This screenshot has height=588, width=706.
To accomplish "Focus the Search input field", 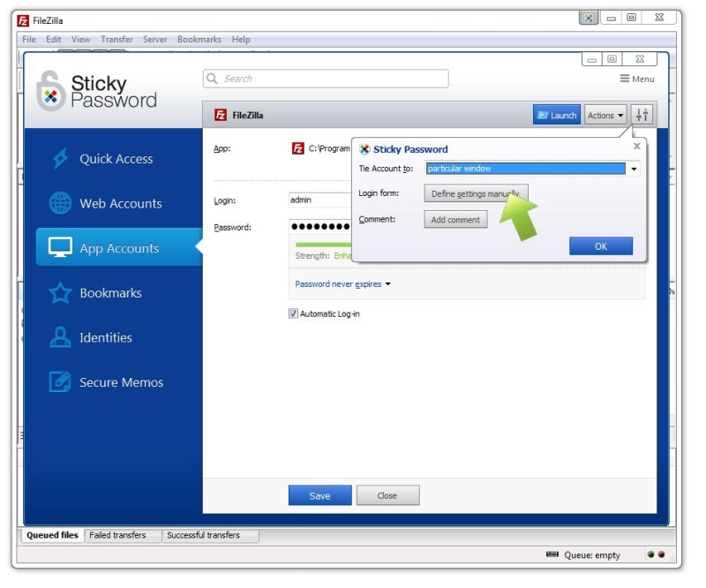I will pos(326,79).
